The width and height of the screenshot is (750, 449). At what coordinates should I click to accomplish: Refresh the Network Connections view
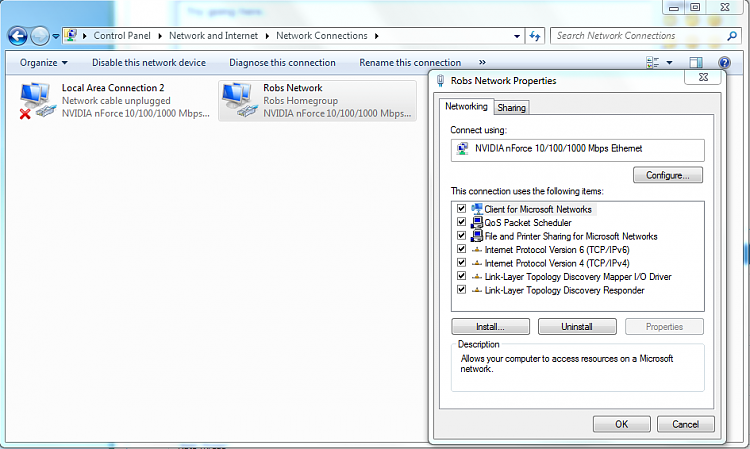pyautogui.click(x=535, y=36)
